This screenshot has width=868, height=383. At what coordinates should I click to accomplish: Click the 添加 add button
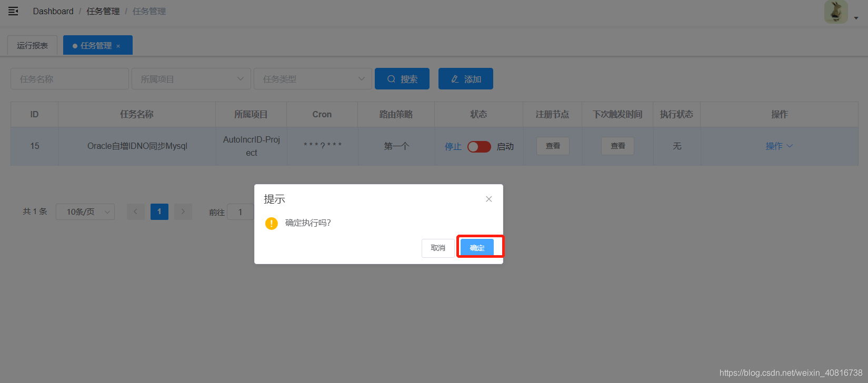(x=466, y=79)
